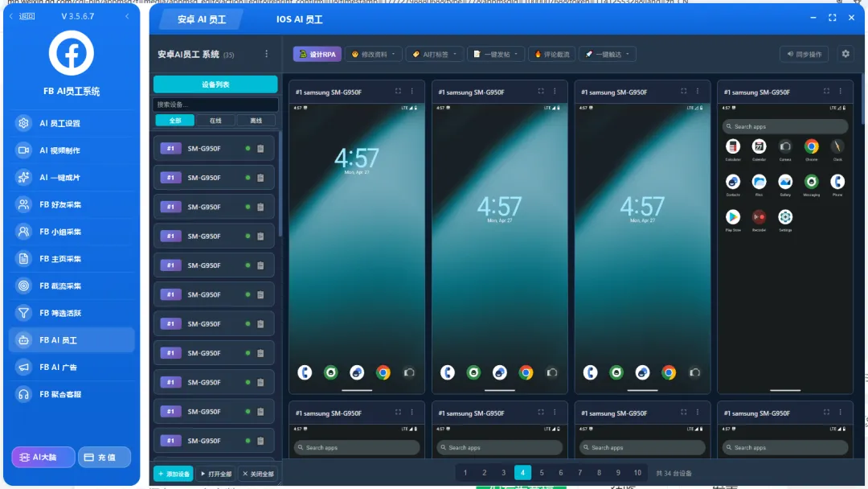Screen dimensions: 868x489
Task: Open FB AI 广告 megaphone icon
Action: (x=23, y=368)
